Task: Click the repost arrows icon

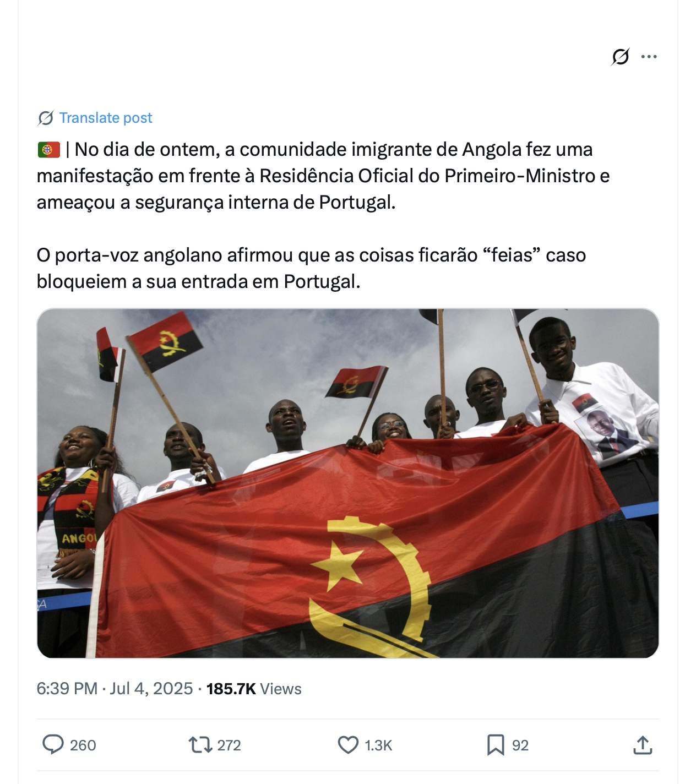Action: click(200, 745)
